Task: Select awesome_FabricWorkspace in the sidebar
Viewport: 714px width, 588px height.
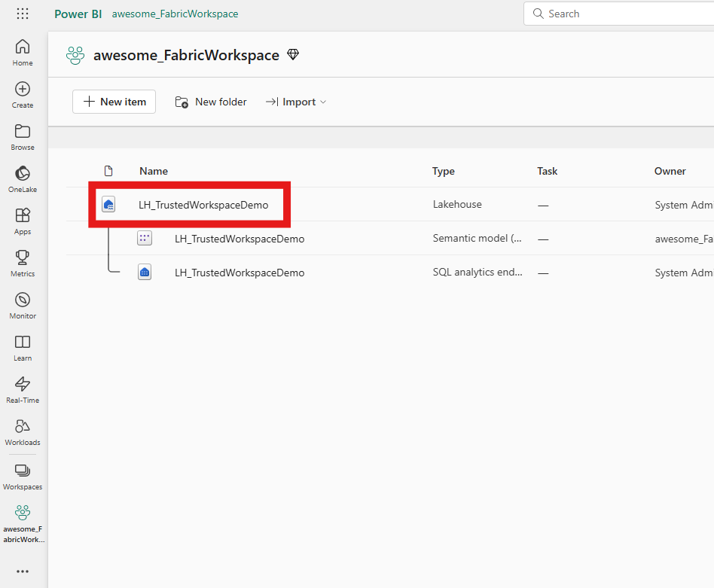Action: pyautogui.click(x=23, y=524)
